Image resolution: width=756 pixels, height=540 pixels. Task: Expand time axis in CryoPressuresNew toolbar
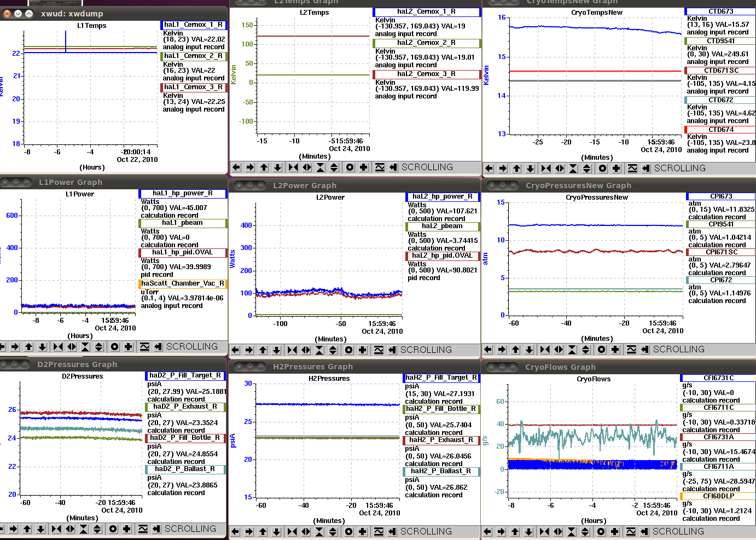(x=559, y=350)
